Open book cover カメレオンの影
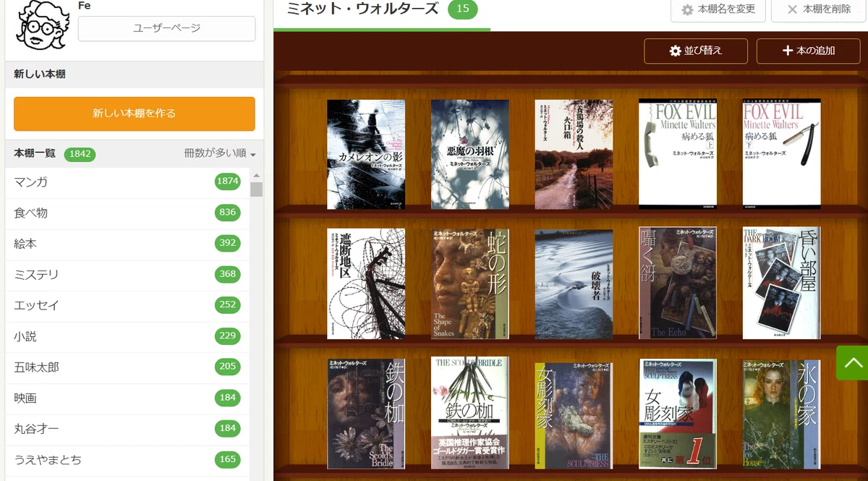Viewport: 868px width, 481px height. coord(366,154)
